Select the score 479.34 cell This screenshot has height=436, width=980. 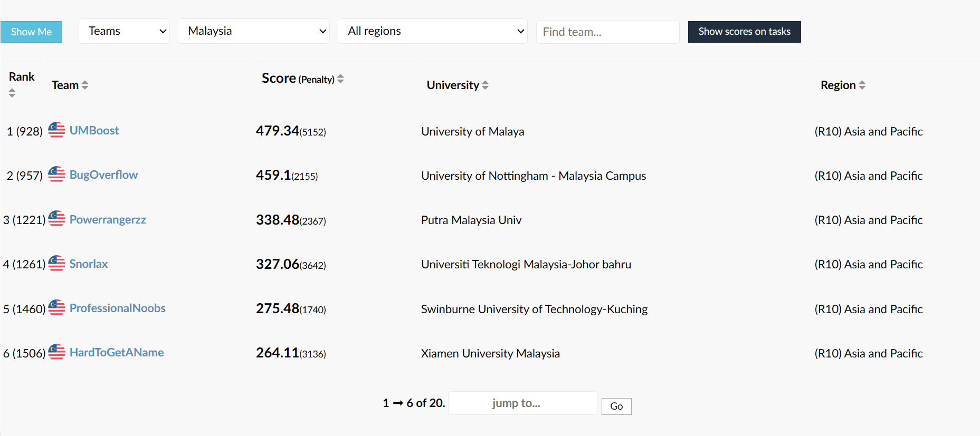click(291, 131)
